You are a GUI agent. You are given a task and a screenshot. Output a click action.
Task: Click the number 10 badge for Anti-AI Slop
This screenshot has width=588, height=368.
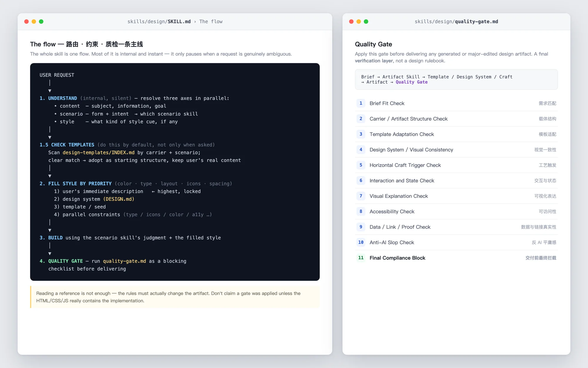[361, 242]
